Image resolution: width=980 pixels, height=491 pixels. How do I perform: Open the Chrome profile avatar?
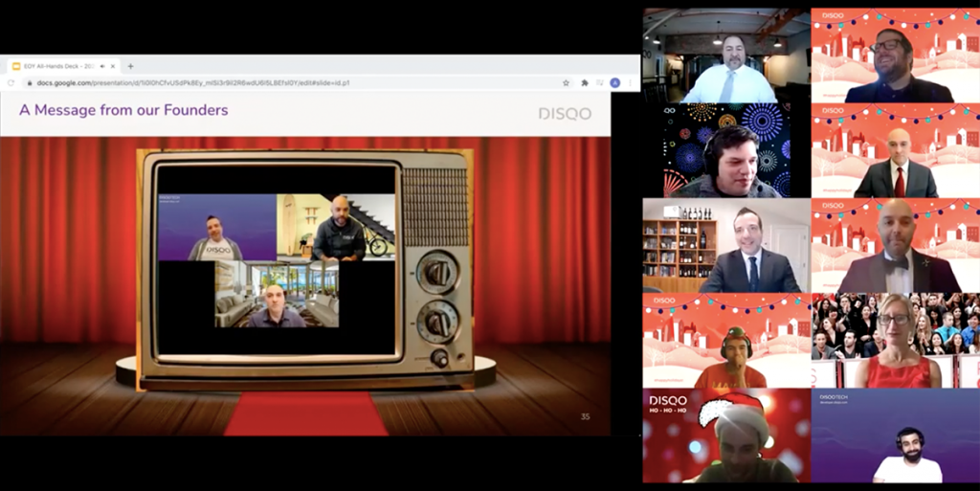click(615, 82)
